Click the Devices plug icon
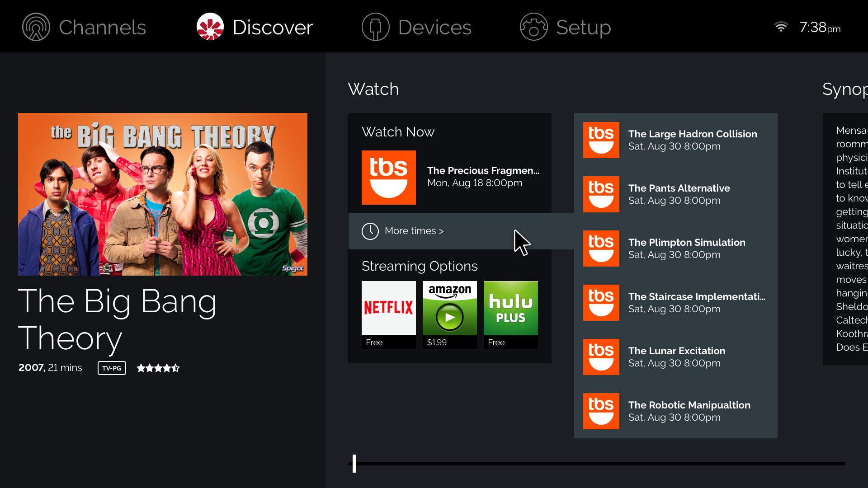 point(375,27)
